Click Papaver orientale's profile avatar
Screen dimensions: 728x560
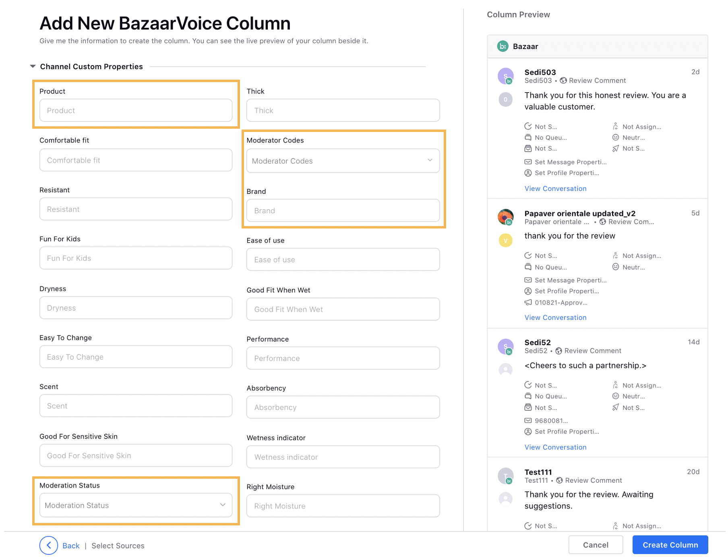point(506,217)
